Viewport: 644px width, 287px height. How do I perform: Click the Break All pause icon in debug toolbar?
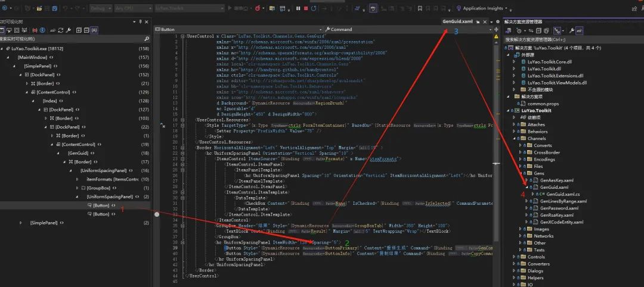[x=298, y=8]
